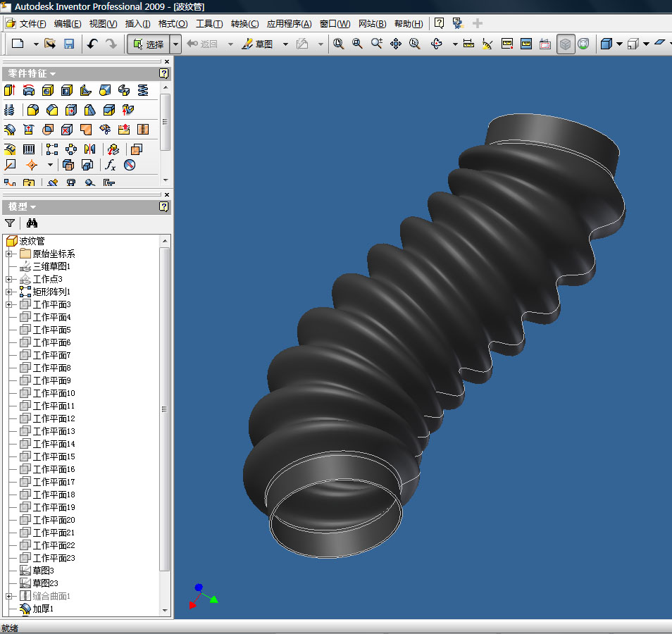Open the 工具(T) menu
This screenshot has width=672, height=634.
click(209, 24)
